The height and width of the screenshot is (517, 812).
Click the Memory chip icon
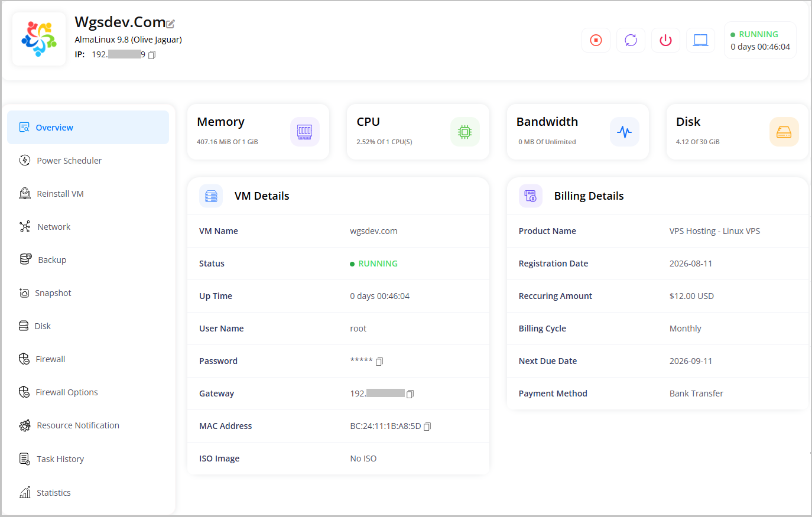coord(304,132)
